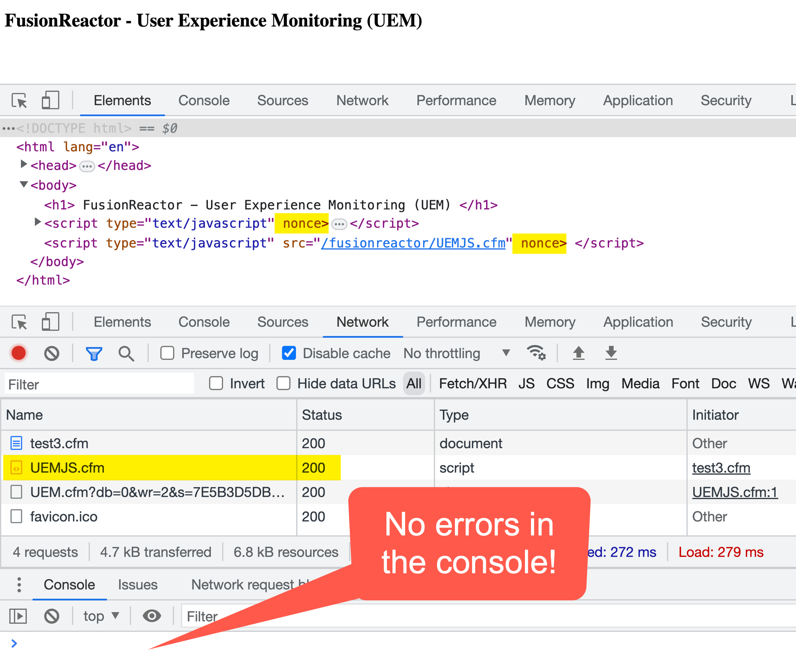Click the script icon of UEMJS.cfm

click(x=16, y=468)
